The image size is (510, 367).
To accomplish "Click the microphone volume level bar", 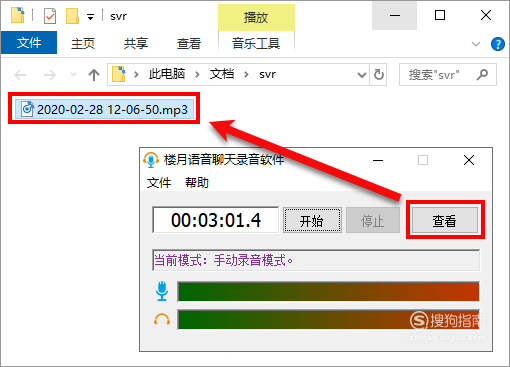I will tap(328, 292).
